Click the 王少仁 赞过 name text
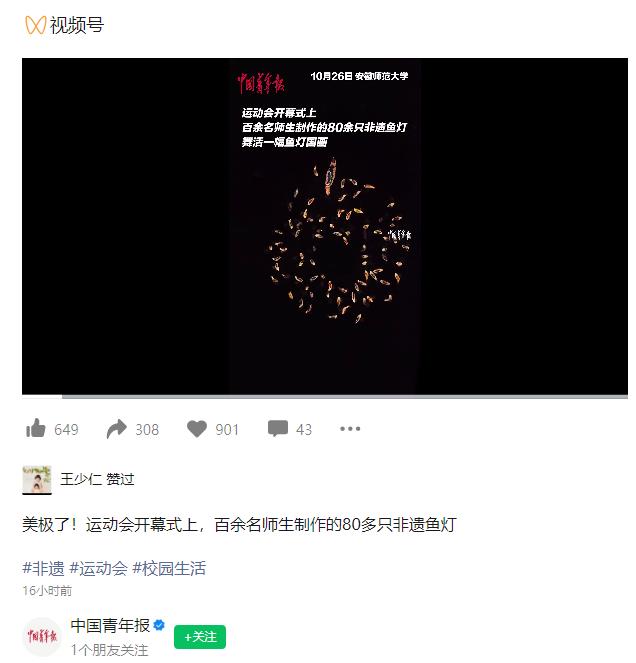 point(97,479)
